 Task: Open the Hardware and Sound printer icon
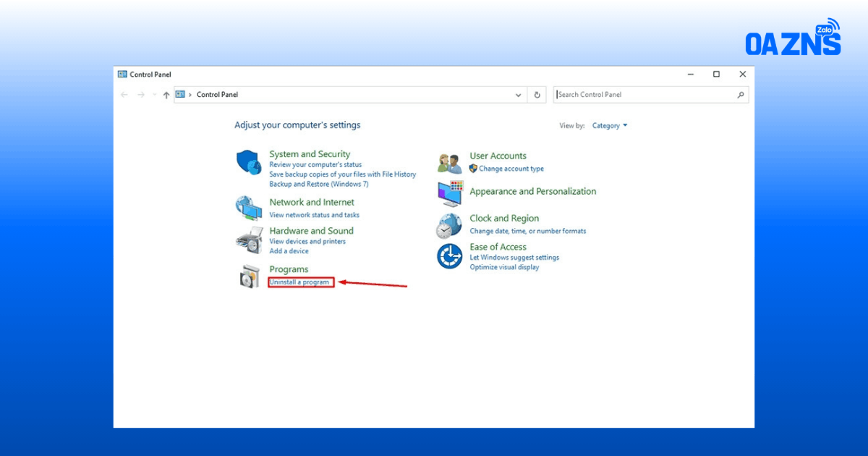tap(250, 240)
